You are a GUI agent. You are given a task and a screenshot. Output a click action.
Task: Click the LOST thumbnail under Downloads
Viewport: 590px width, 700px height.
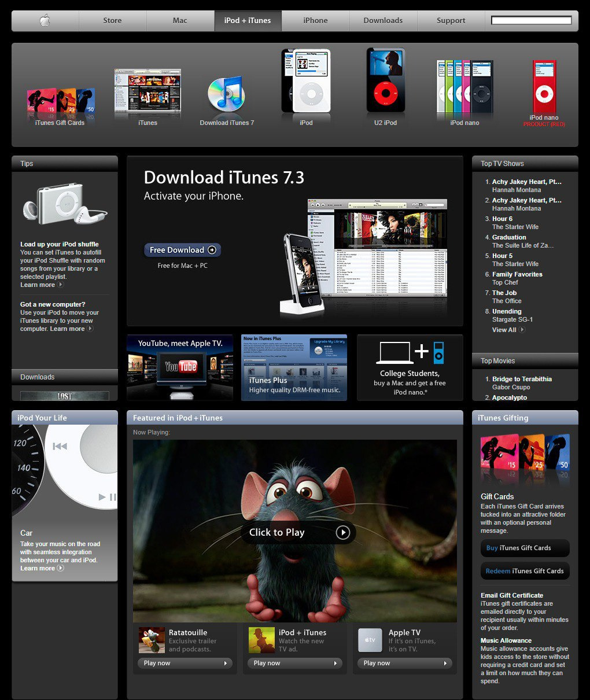point(64,396)
